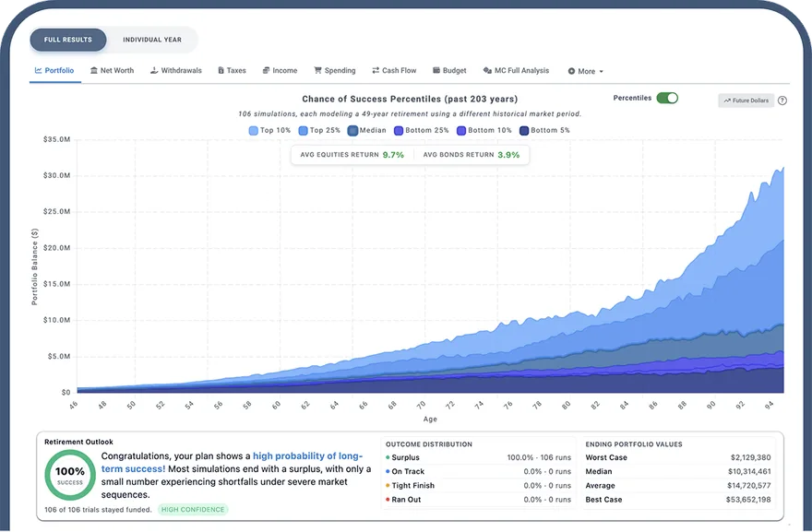The image size is (812, 532).
Task: Open the Spending tab
Action: pos(335,70)
